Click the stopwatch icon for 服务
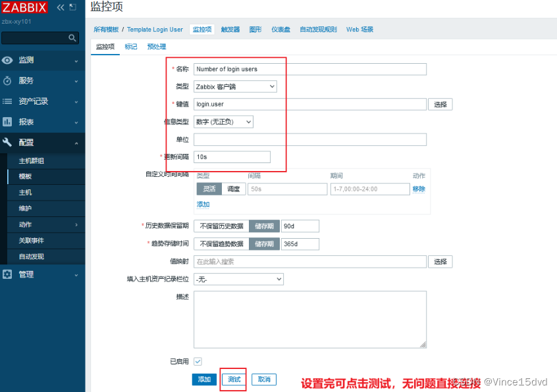 [7, 81]
